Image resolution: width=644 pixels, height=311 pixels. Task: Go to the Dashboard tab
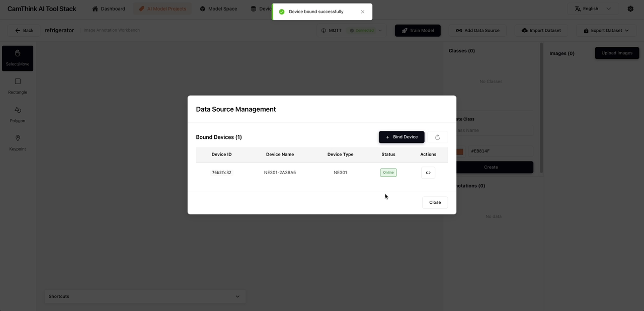(109, 9)
